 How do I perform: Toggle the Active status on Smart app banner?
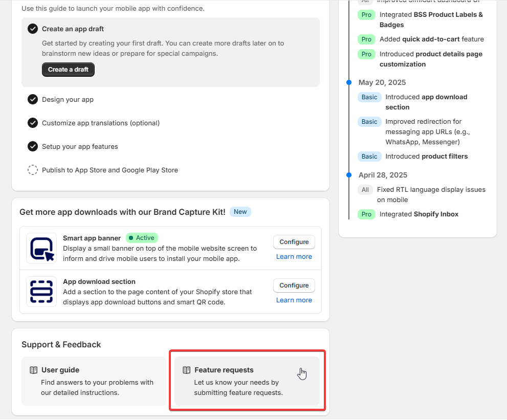[142, 238]
